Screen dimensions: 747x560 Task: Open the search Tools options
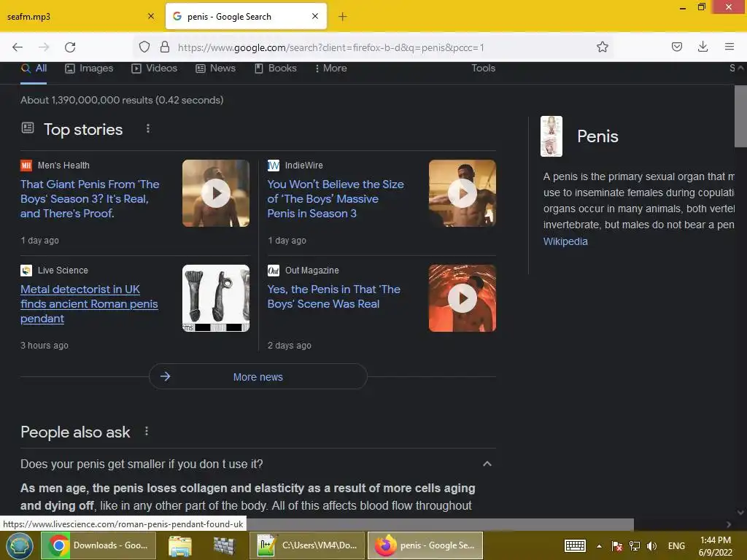[483, 68]
